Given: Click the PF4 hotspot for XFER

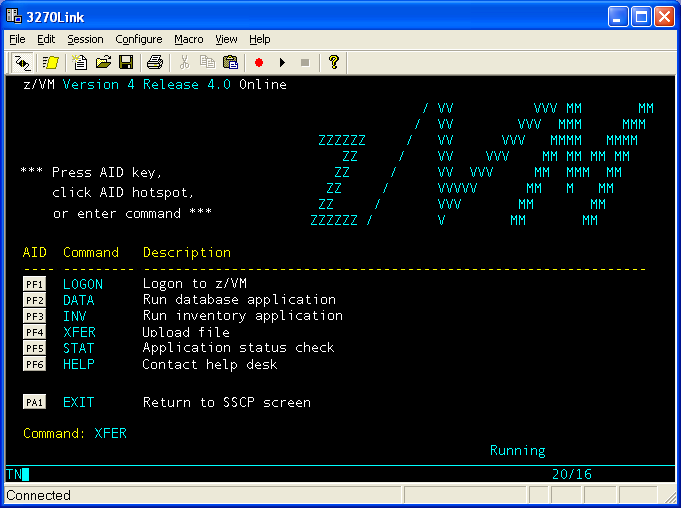Looking at the screenshot, I should point(34,333).
